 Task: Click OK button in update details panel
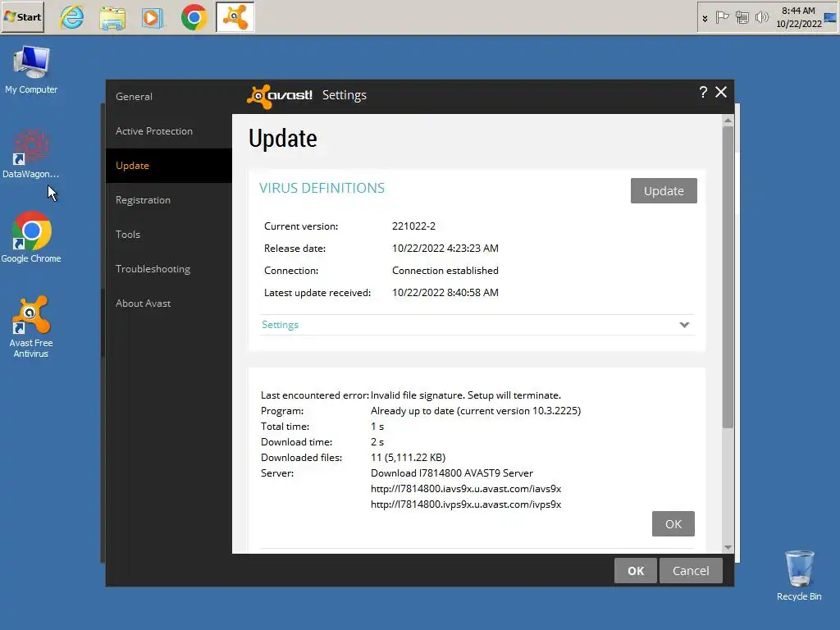click(x=673, y=524)
